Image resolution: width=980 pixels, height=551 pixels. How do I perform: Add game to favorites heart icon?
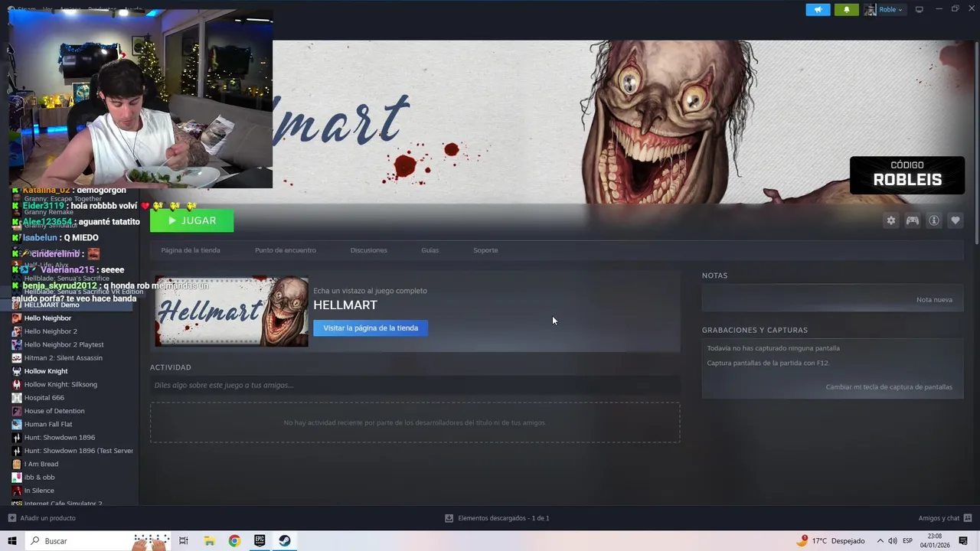click(x=955, y=220)
